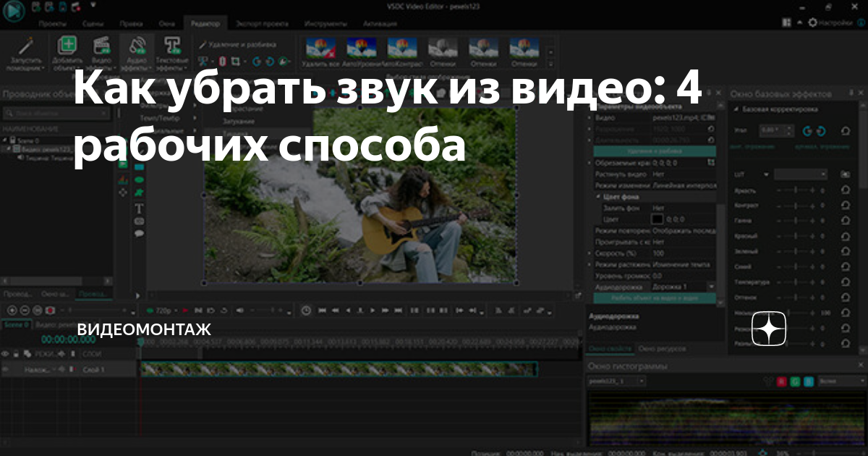Switch to the Окно ресурсов tab

point(661,349)
